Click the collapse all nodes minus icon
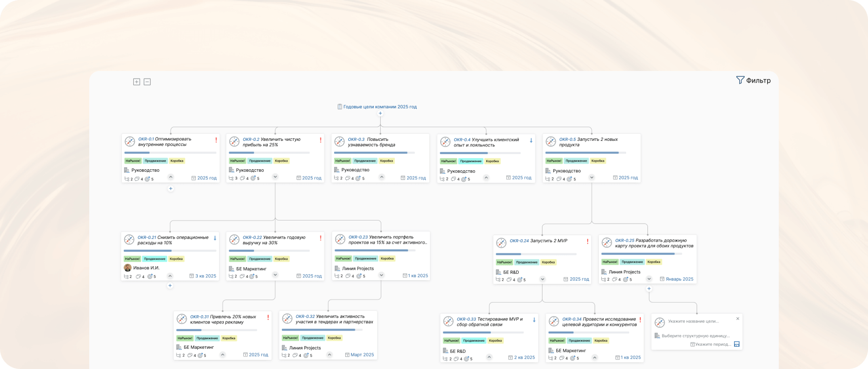This screenshot has height=369, width=868. [147, 82]
